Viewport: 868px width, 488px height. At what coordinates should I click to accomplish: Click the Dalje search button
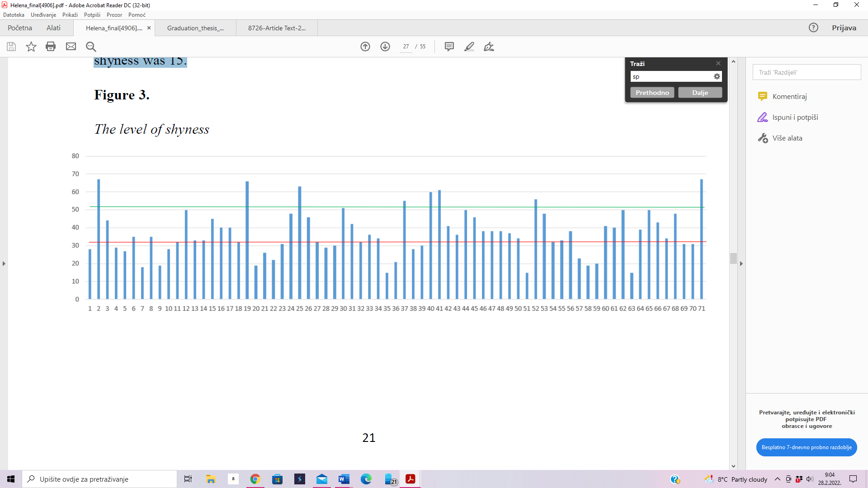(700, 93)
